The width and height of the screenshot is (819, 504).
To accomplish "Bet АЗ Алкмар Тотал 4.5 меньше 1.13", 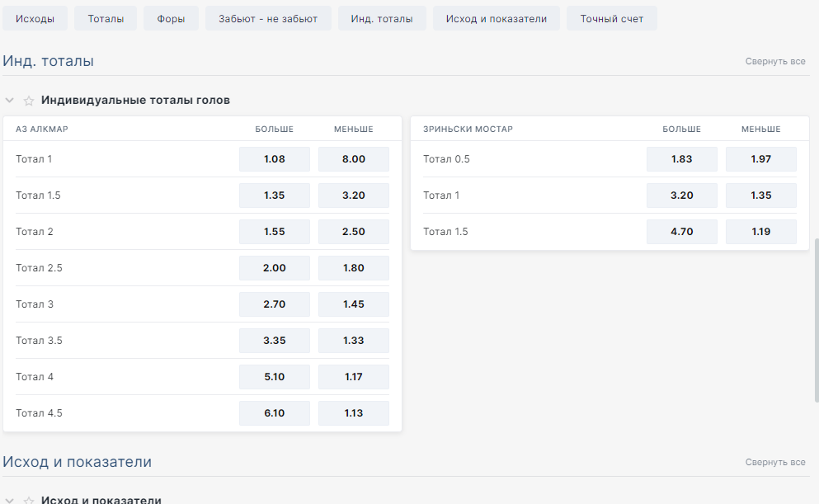I will coord(354,413).
